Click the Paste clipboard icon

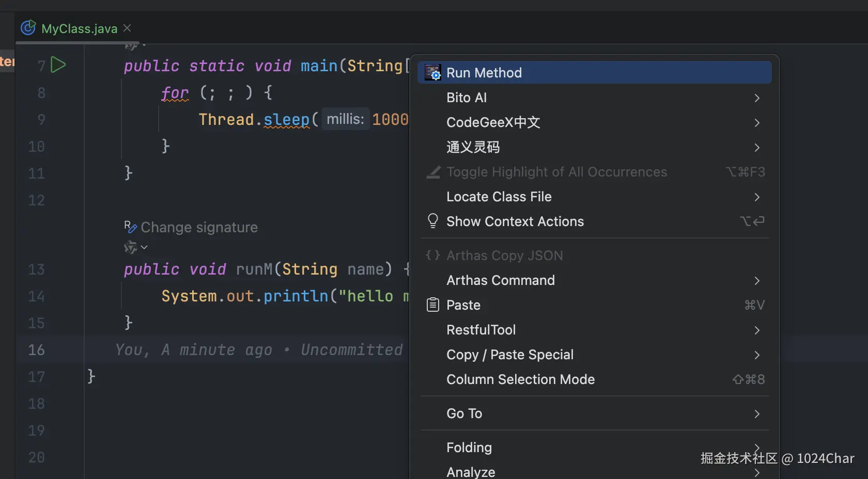tap(433, 305)
